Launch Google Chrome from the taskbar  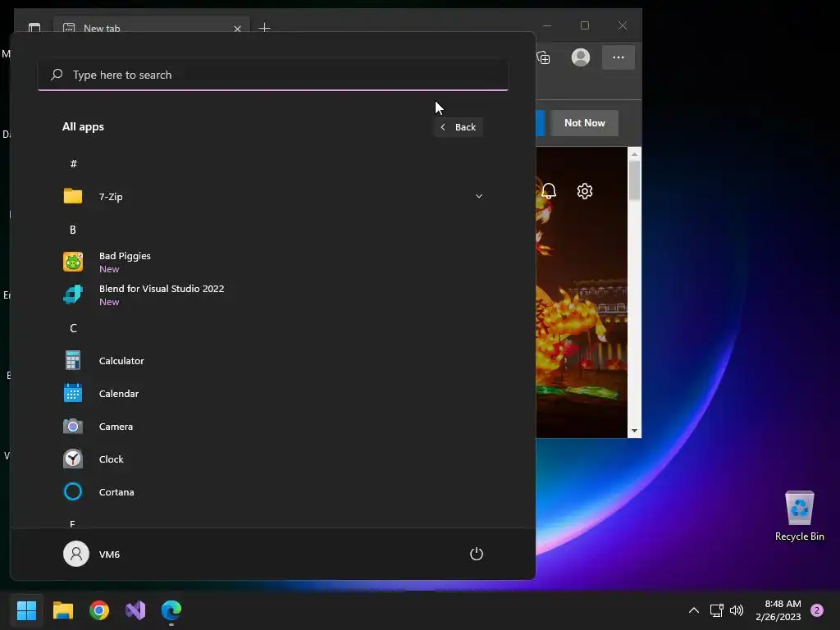[99, 609]
